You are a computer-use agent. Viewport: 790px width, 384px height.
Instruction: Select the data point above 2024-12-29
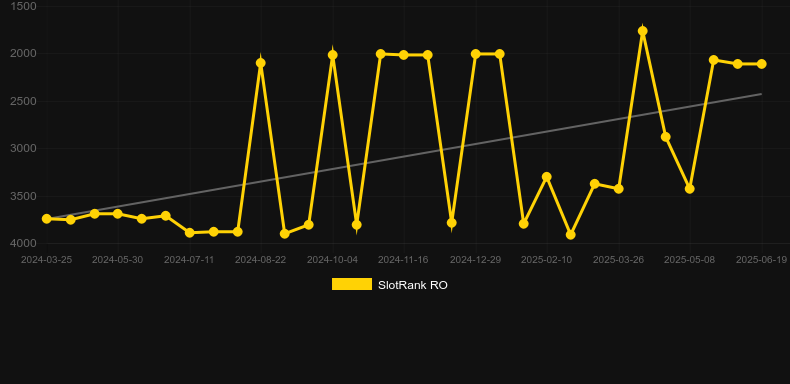click(476, 54)
